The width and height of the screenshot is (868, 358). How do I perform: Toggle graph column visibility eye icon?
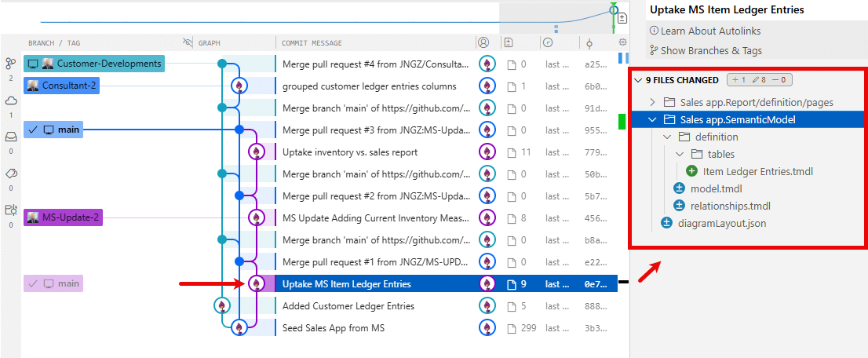(188, 42)
